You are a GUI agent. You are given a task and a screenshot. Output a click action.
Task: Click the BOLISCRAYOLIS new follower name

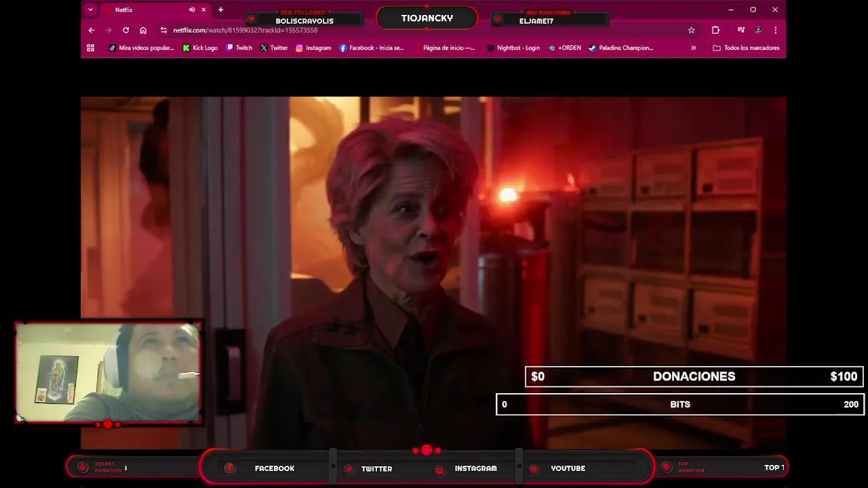(x=304, y=21)
